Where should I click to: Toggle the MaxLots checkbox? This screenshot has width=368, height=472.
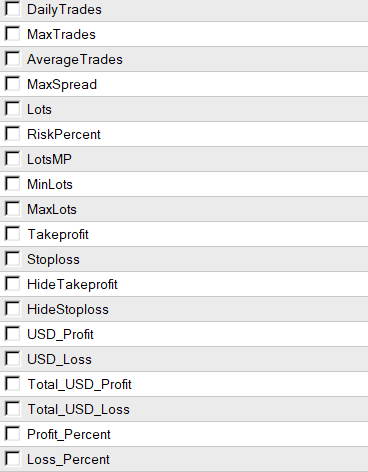pyautogui.click(x=13, y=209)
